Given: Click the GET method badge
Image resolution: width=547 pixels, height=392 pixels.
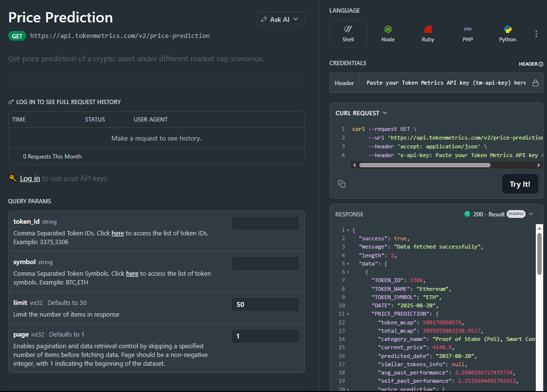Looking at the screenshot, I should pos(17,36).
